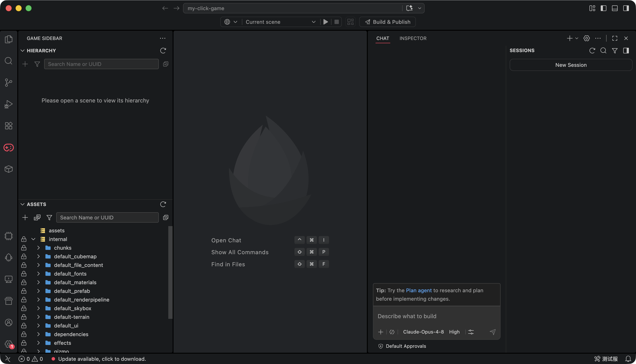Refresh the Hierarchy panel
The width and height of the screenshot is (636, 364).
pos(163,51)
